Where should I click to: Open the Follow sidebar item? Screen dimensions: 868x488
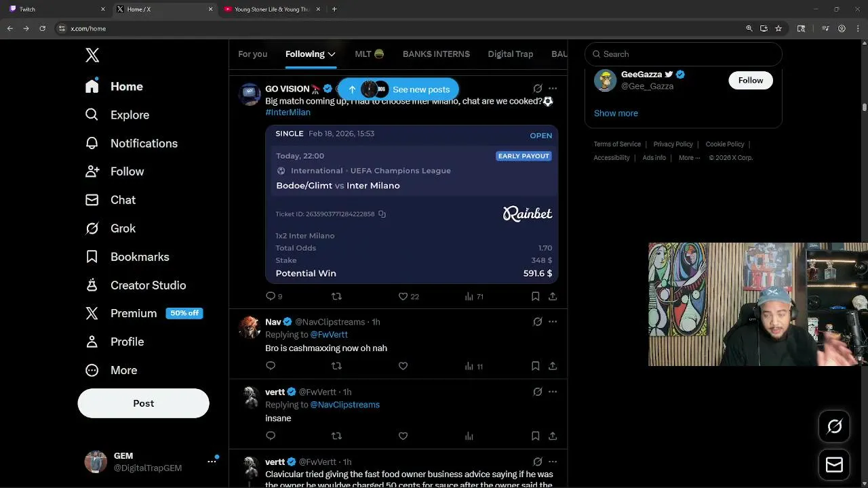[x=114, y=171]
